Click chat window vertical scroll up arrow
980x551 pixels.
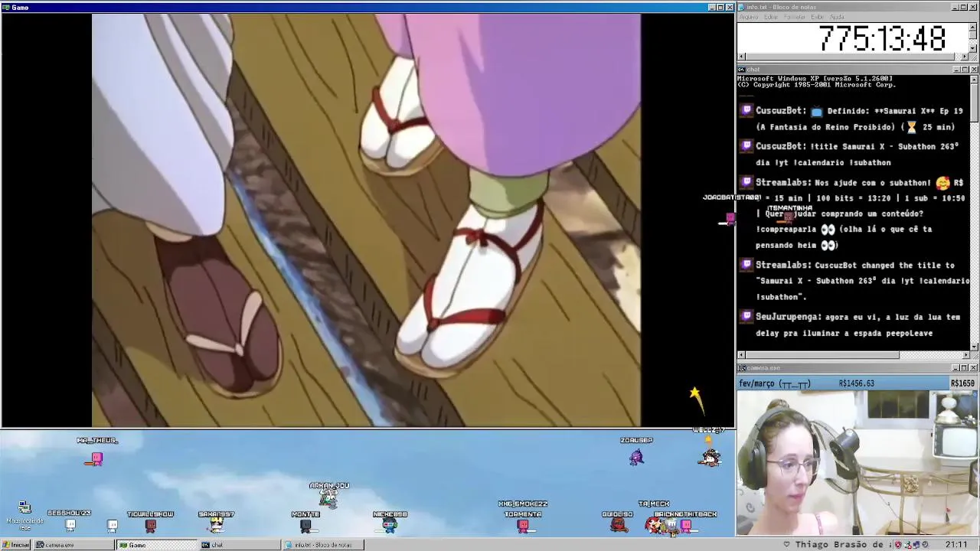pos(974,79)
